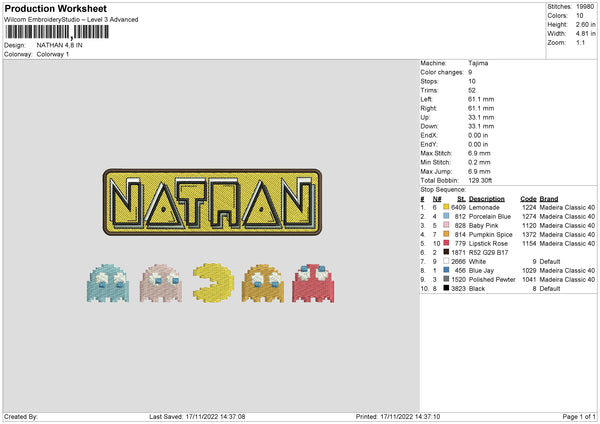This screenshot has width=600, height=424.
Task: Click the barcode under the worksheet title
Action: 57,32
